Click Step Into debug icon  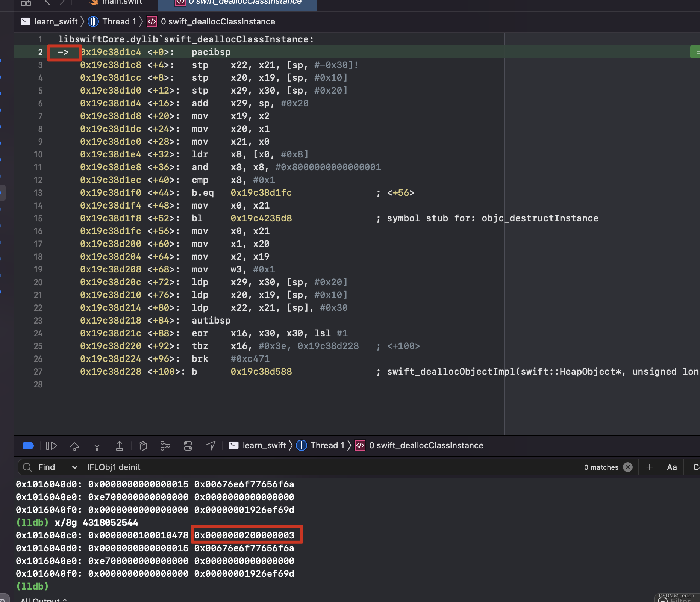(97, 446)
